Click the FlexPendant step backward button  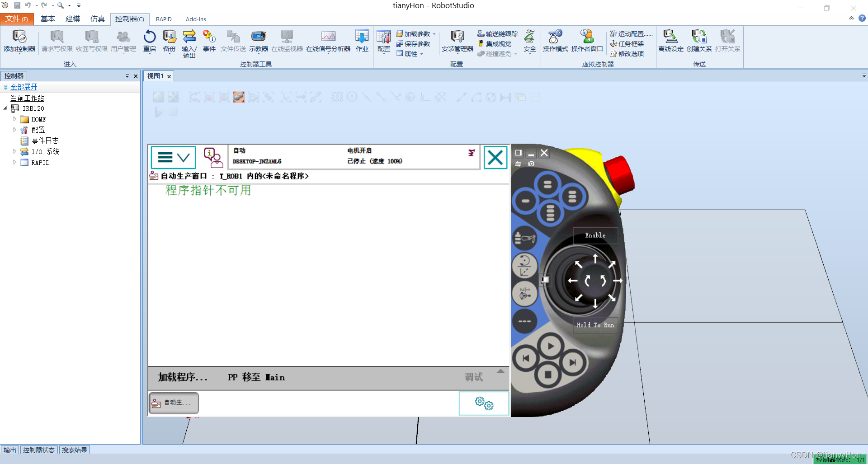(525, 358)
